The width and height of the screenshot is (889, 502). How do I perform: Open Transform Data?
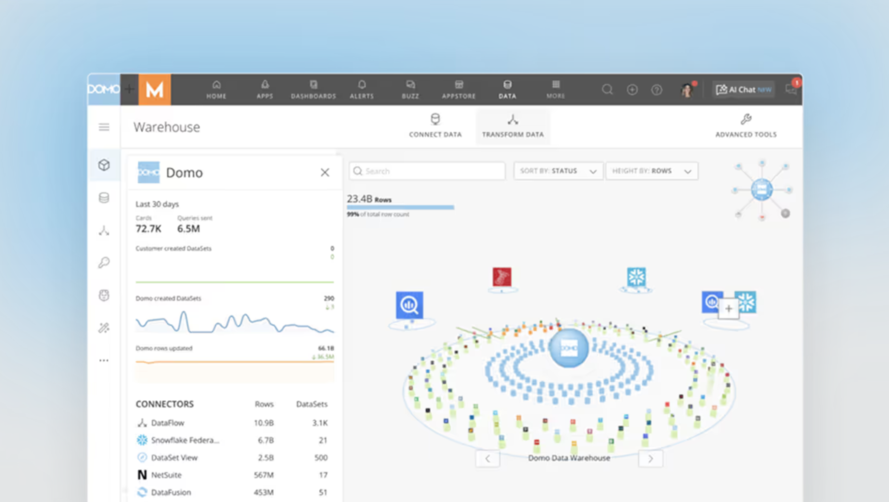pos(513,126)
